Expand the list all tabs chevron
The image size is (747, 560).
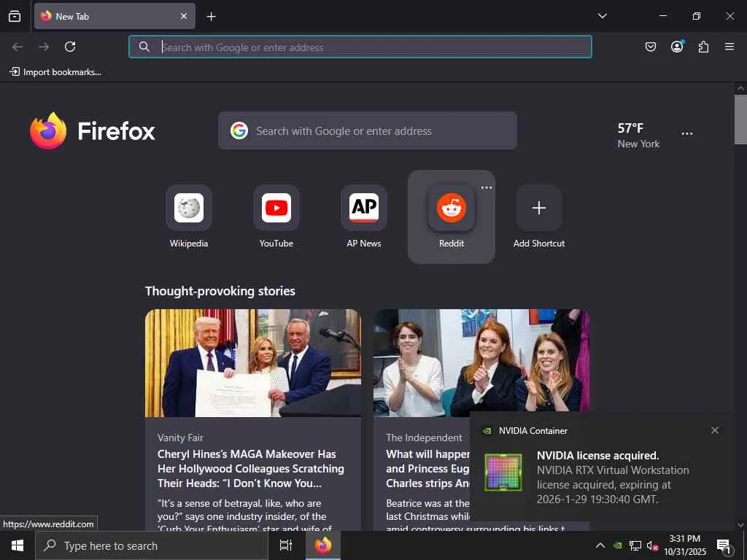602,16
